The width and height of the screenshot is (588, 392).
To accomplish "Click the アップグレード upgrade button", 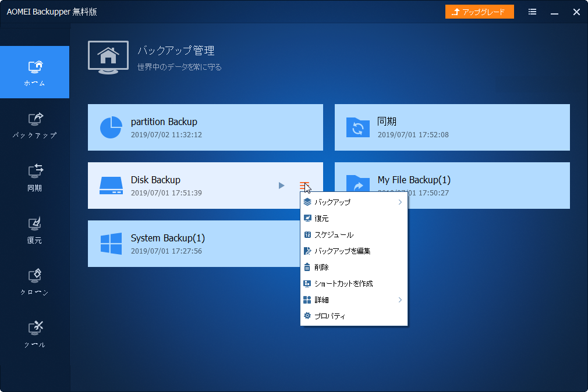I will point(479,12).
